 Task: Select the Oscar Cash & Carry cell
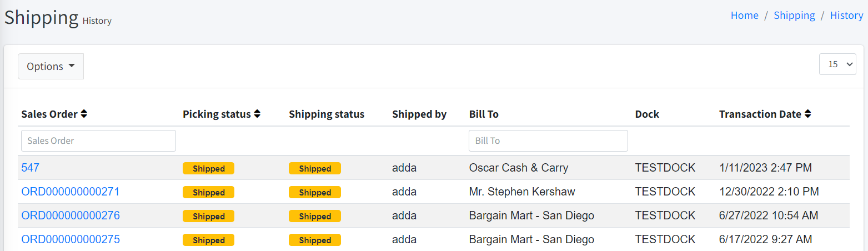519,168
